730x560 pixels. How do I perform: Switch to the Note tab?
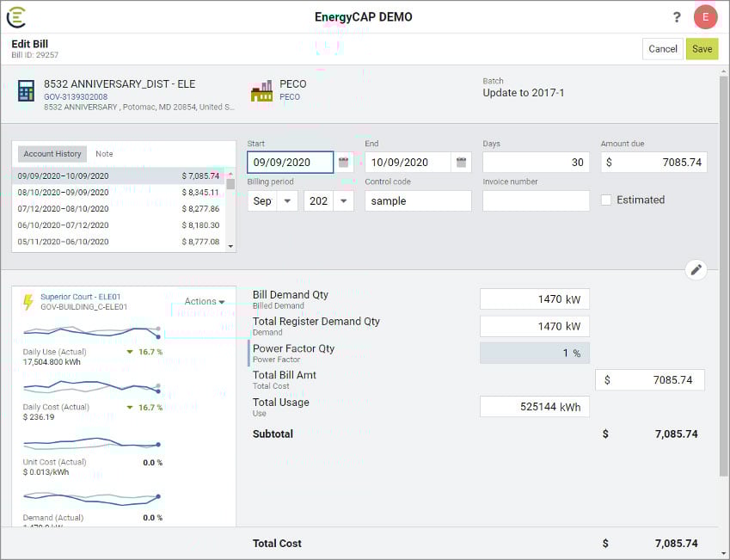[104, 154]
